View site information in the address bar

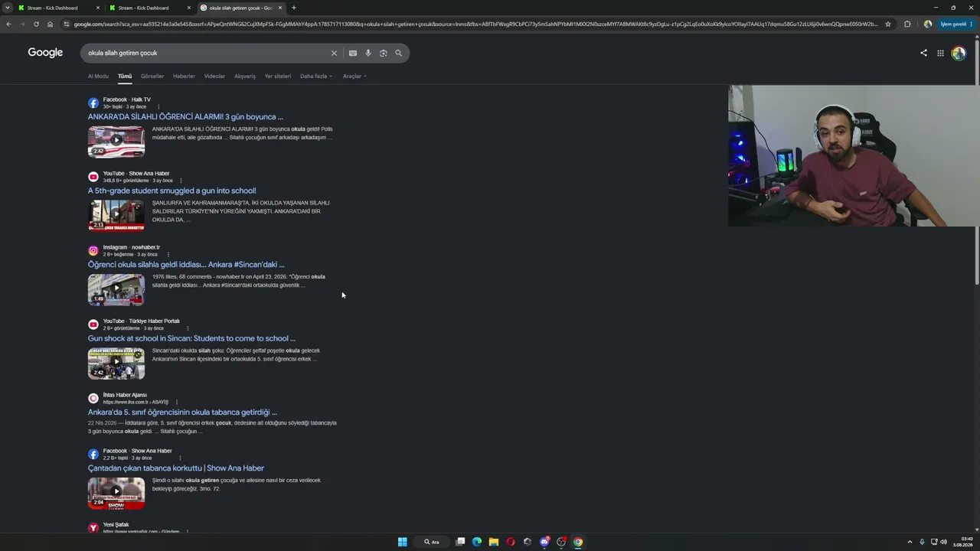coord(67,24)
